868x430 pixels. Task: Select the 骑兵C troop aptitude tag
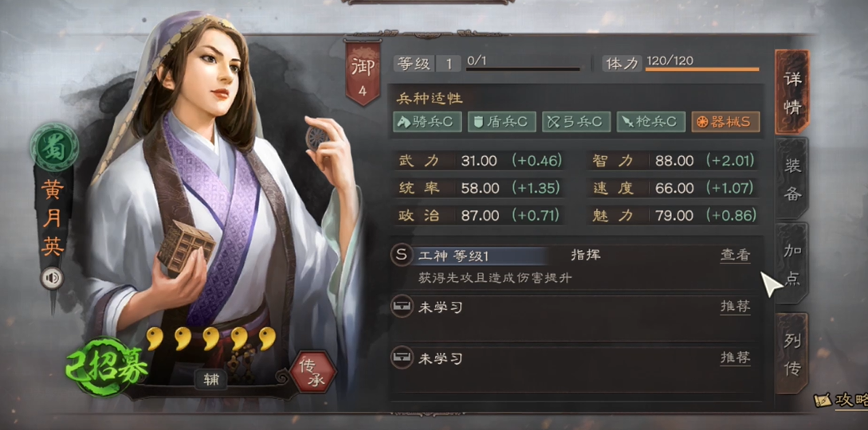(x=427, y=122)
